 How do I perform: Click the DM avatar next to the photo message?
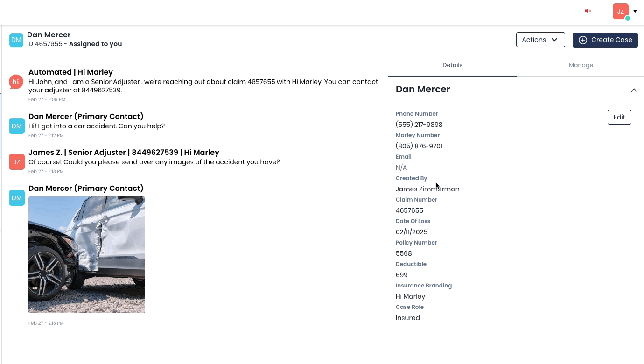(16, 198)
